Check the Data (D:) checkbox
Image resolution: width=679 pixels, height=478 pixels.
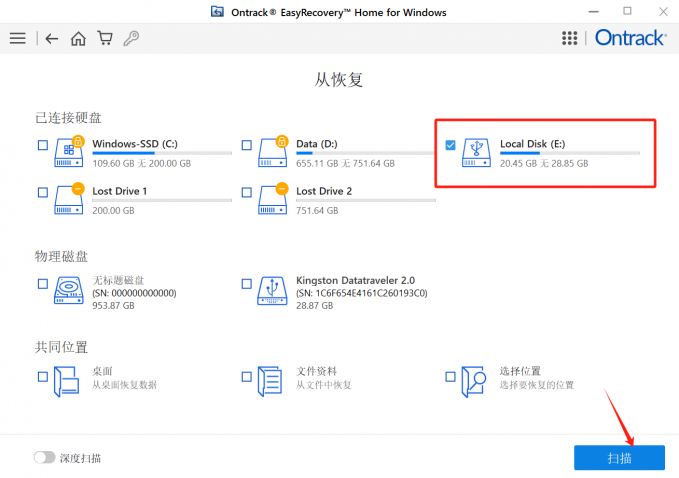(247, 145)
